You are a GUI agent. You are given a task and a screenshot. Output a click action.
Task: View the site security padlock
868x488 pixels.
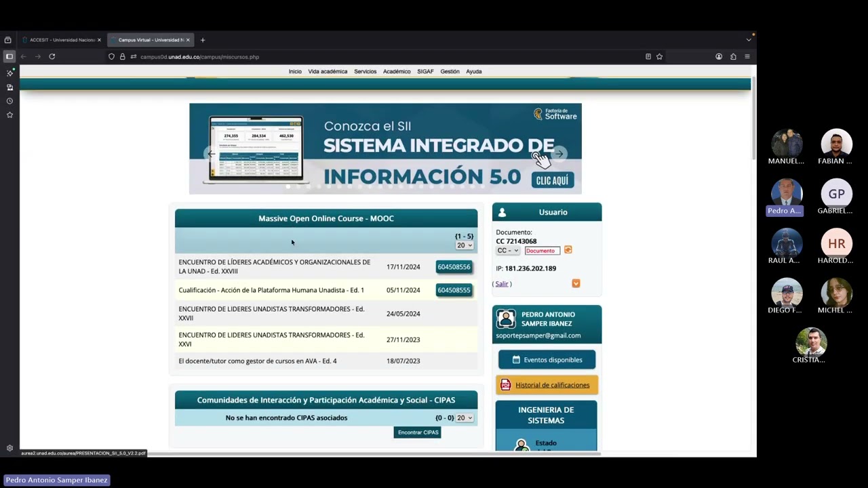pos(122,57)
